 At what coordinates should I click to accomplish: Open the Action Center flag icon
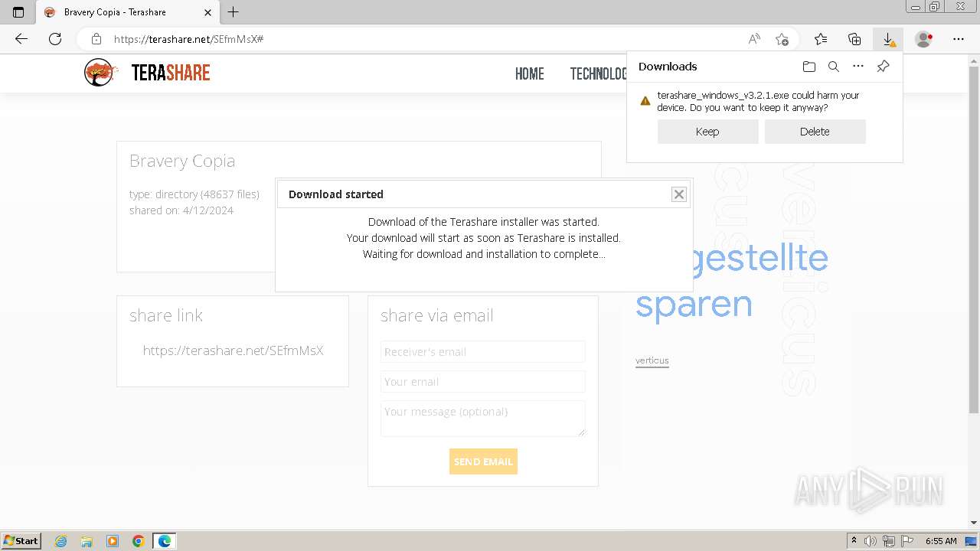coord(907,541)
